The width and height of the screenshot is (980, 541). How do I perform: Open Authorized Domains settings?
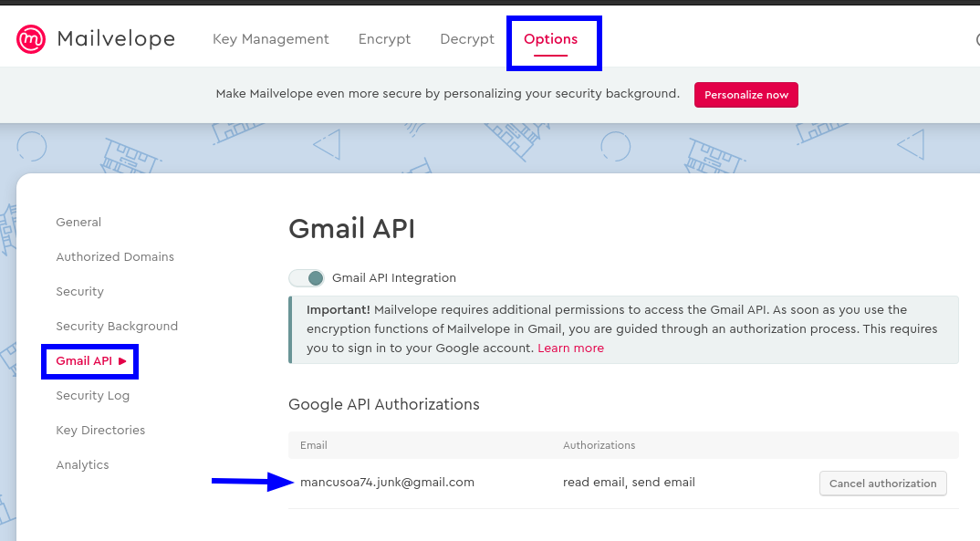[x=115, y=256]
